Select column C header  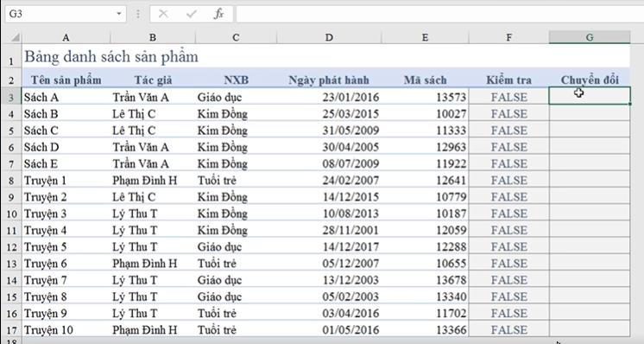[x=237, y=38]
